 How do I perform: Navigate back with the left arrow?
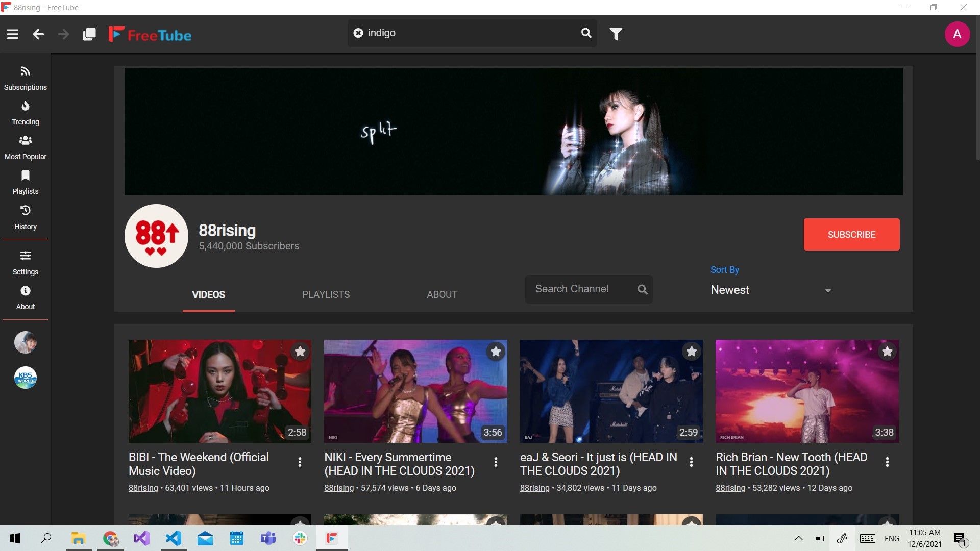click(x=38, y=34)
